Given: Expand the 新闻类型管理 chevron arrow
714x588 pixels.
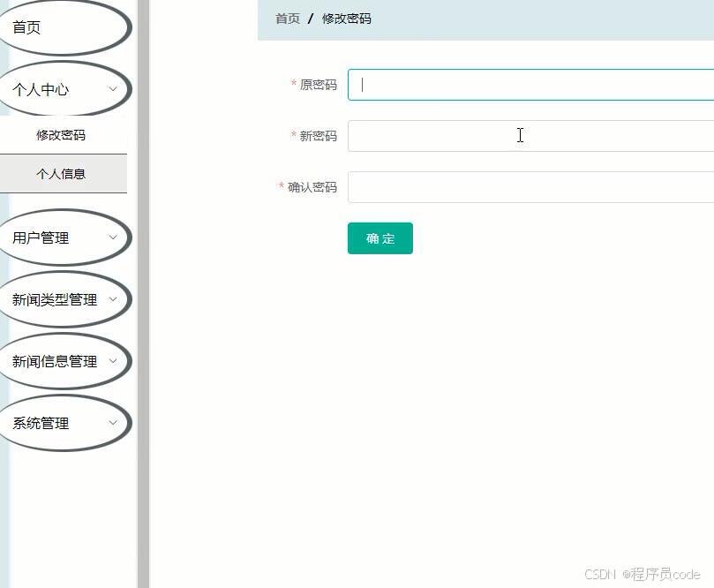Looking at the screenshot, I should (x=113, y=300).
